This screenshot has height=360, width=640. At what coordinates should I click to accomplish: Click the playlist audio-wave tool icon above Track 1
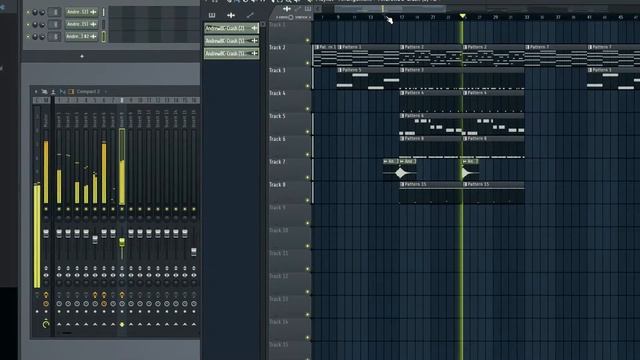point(287,9)
